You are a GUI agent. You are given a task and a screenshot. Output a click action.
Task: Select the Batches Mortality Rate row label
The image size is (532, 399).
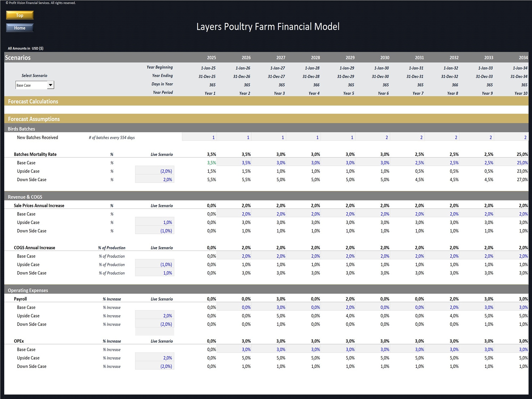(35, 154)
